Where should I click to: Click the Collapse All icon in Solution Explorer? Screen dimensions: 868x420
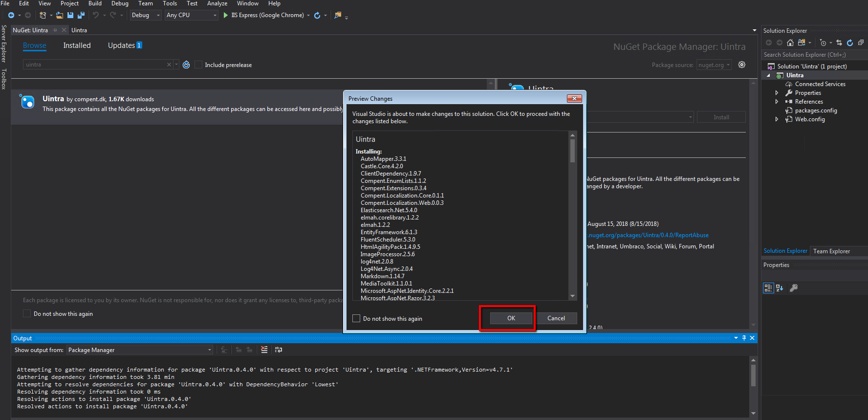[861, 43]
